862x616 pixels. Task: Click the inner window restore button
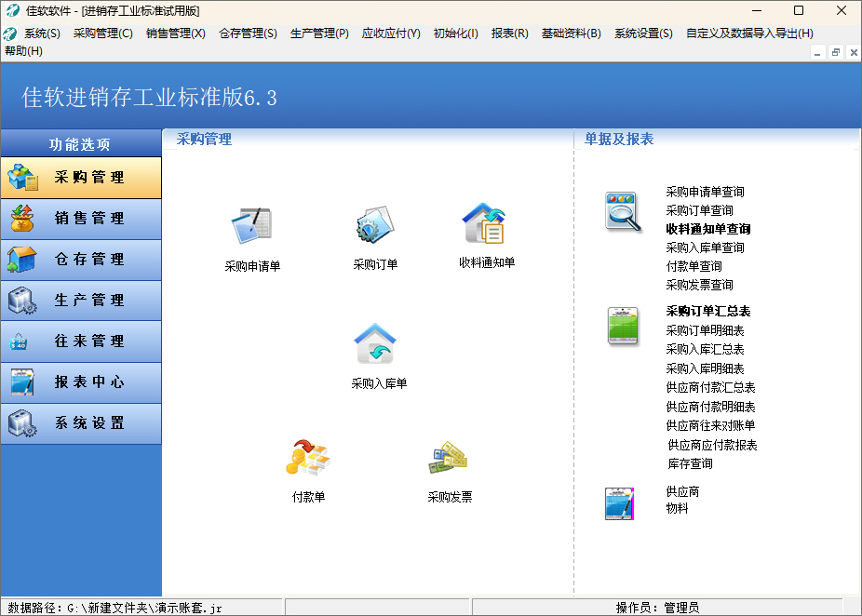point(836,53)
